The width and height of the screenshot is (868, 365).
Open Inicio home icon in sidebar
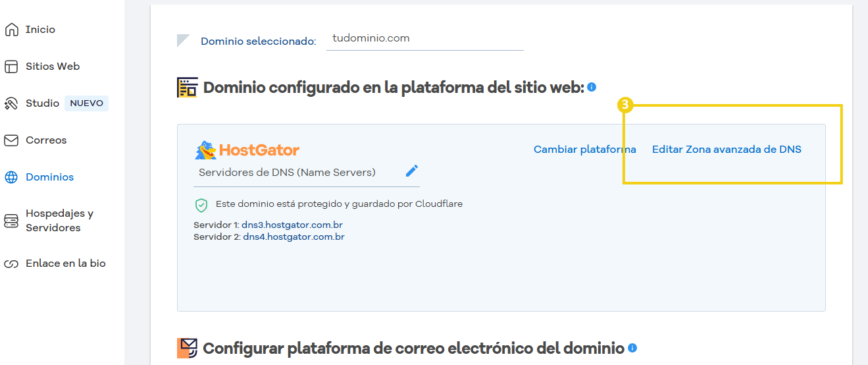[11, 30]
